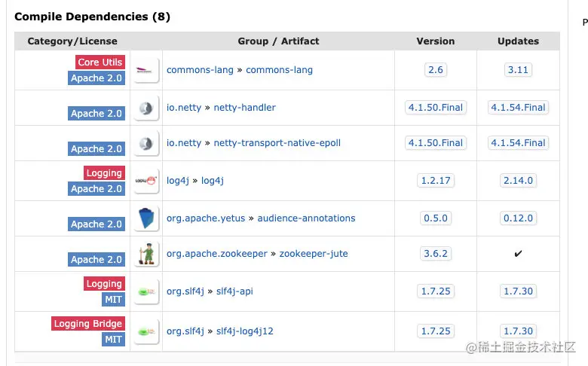Viewport: 588px width, 366px height.
Task: Open the commons-lang group link
Action: 200,70
